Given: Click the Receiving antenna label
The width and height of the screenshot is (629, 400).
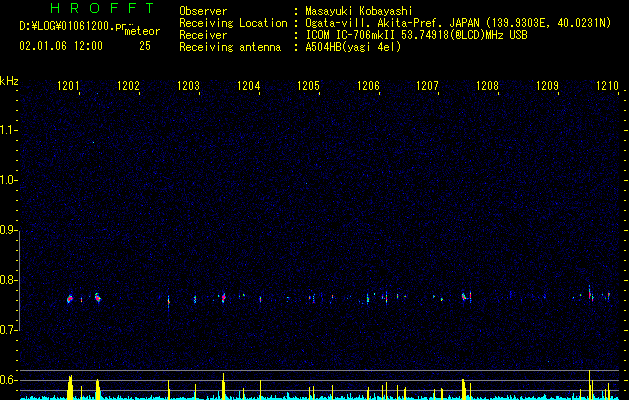Looking at the screenshot, I should click(230, 47).
